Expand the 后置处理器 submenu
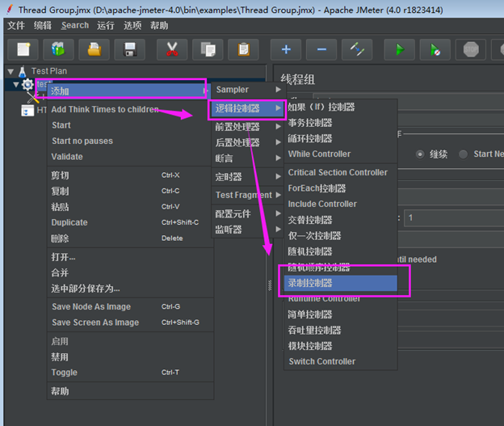Image resolution: width=504 pixels, height=426 pixels. [x=247, y=142]
